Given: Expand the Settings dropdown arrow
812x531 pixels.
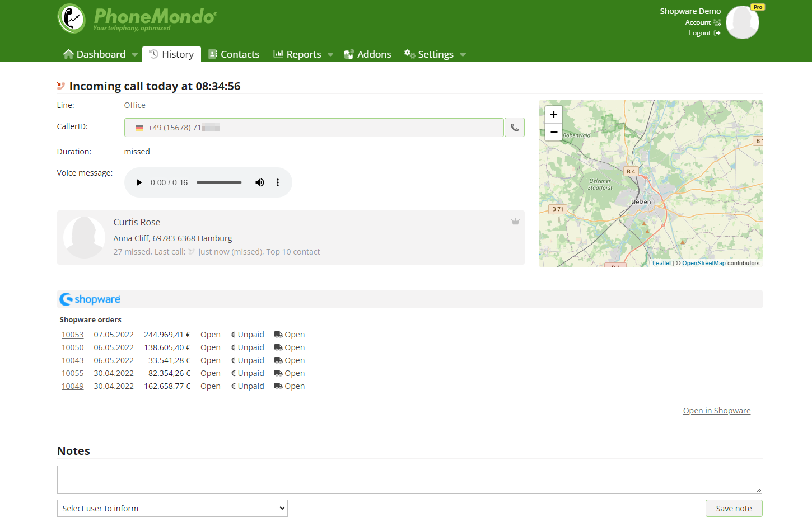Looking at the screenshot, I should pyautogui.click(x=463, y=55).
